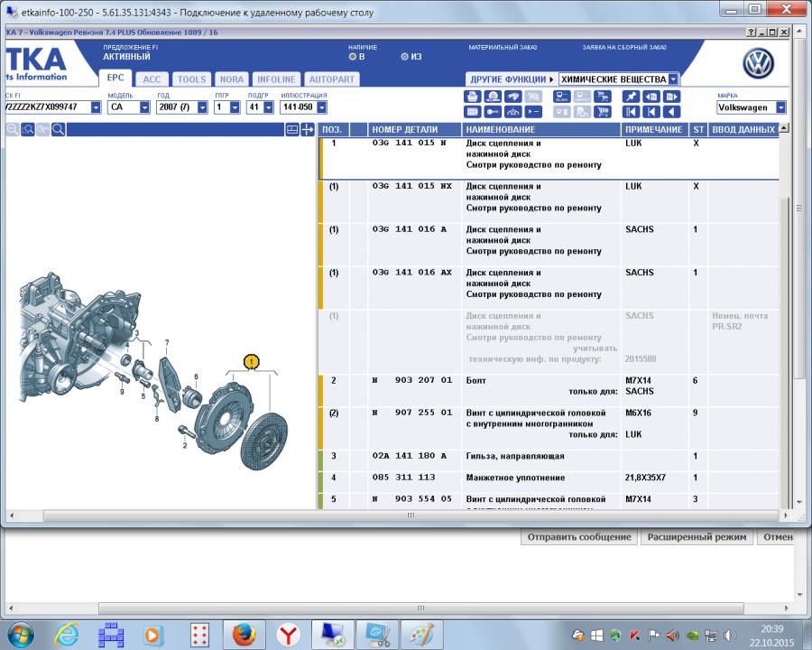Click the НОМЕР ДЕТАЛИ column header
812x650 pixels.
(x=414, y=130)
